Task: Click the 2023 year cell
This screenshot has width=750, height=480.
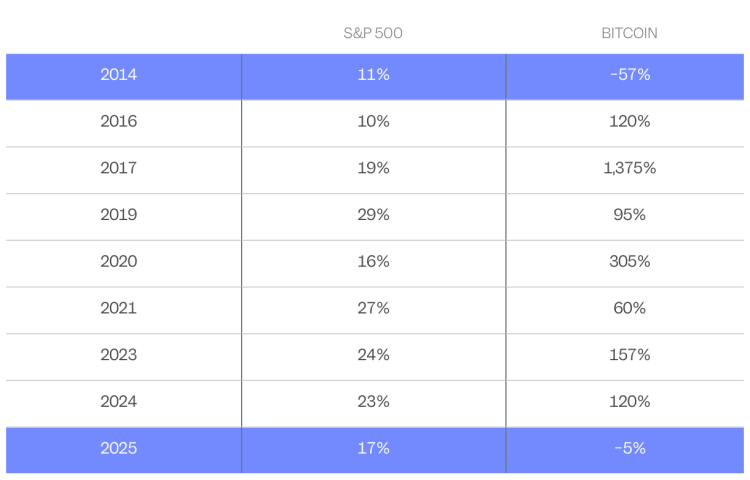Action: point(119,355)
